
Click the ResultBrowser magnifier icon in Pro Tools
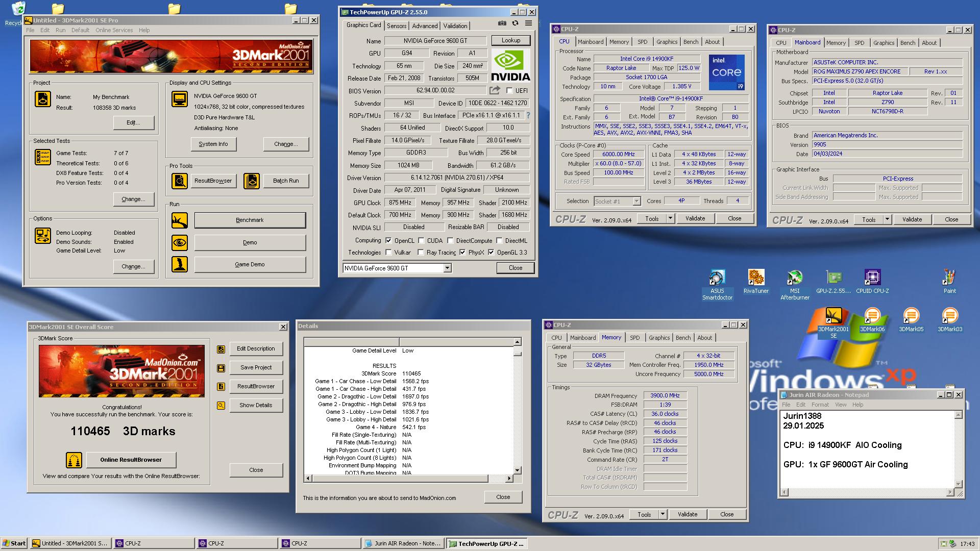(x=180, y=181)
